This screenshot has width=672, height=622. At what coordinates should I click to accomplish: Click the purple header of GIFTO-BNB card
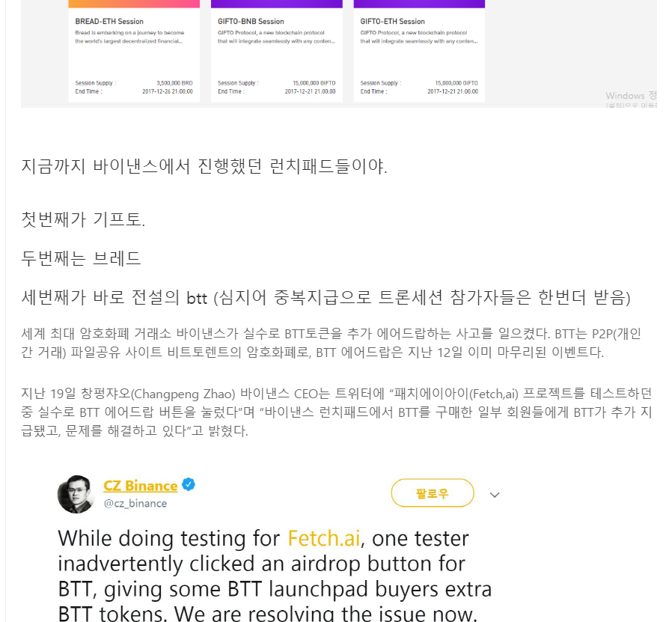click(276, 4)
